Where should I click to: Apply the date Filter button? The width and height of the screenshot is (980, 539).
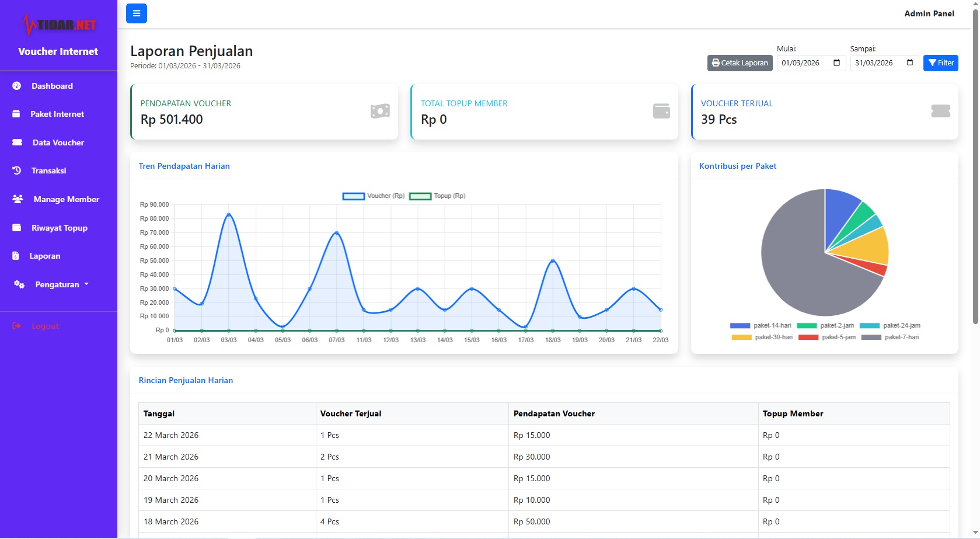tap(941, 63)
